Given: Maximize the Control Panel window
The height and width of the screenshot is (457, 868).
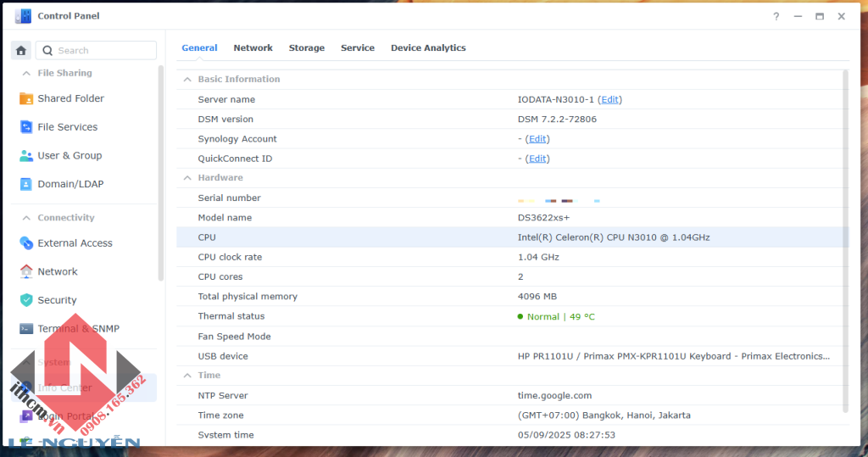Looking at the screenshot, I should [820, 17].
